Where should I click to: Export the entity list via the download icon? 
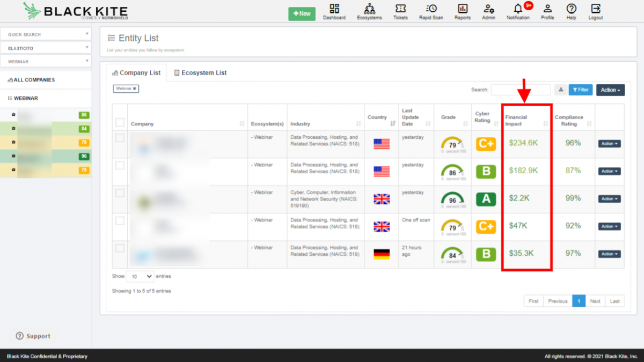[561, 90]
